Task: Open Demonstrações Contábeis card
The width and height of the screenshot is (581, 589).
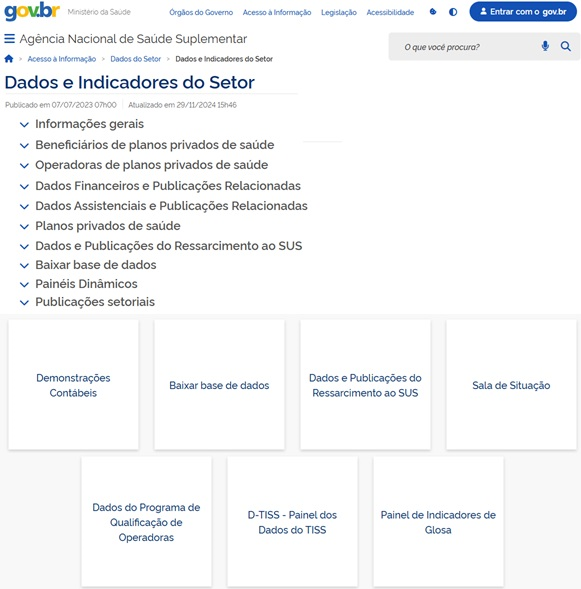Action: tap(73, 385)
